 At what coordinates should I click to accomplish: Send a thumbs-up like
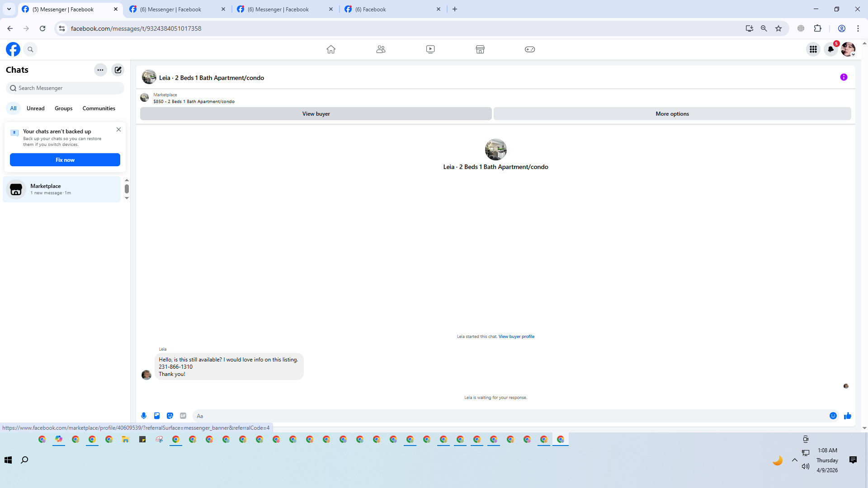[x=848, y=416]
